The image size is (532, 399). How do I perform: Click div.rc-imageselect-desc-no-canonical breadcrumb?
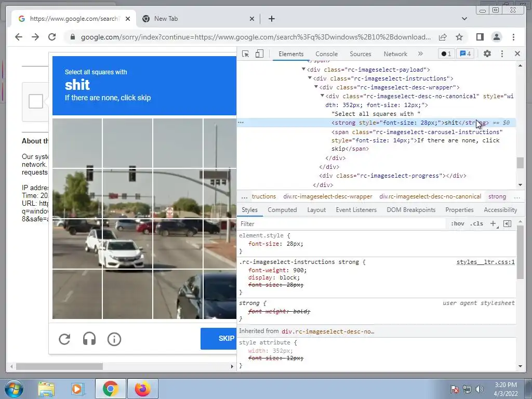click(430, 196)
